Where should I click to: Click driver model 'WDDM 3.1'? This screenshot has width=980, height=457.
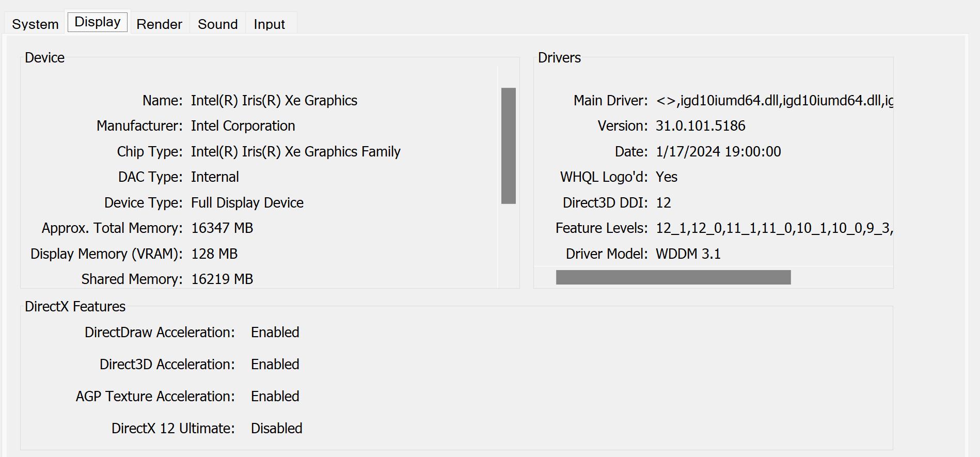pos(688,254)
